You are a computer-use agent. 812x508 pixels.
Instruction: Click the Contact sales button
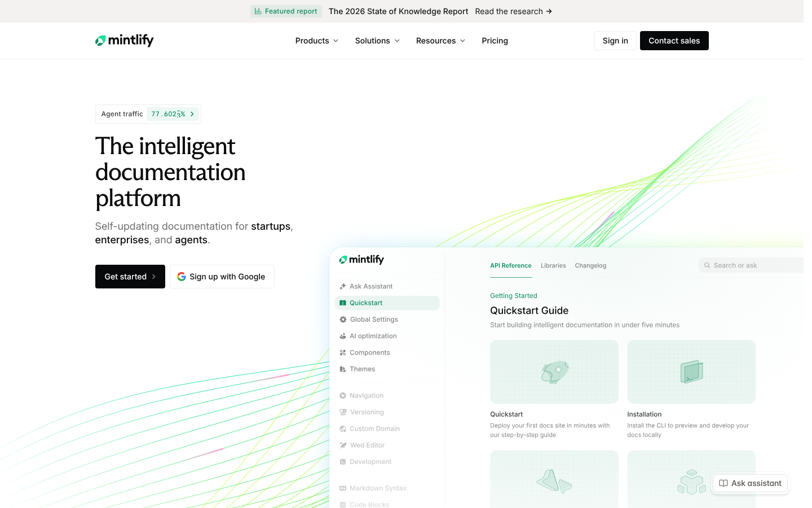tap(674, 41)
